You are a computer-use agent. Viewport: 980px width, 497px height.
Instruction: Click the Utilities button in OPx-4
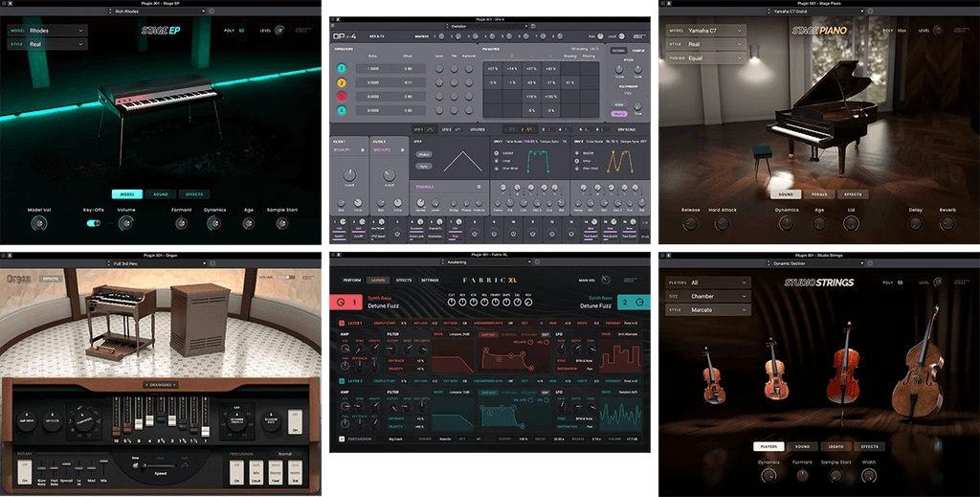(478, 129)
